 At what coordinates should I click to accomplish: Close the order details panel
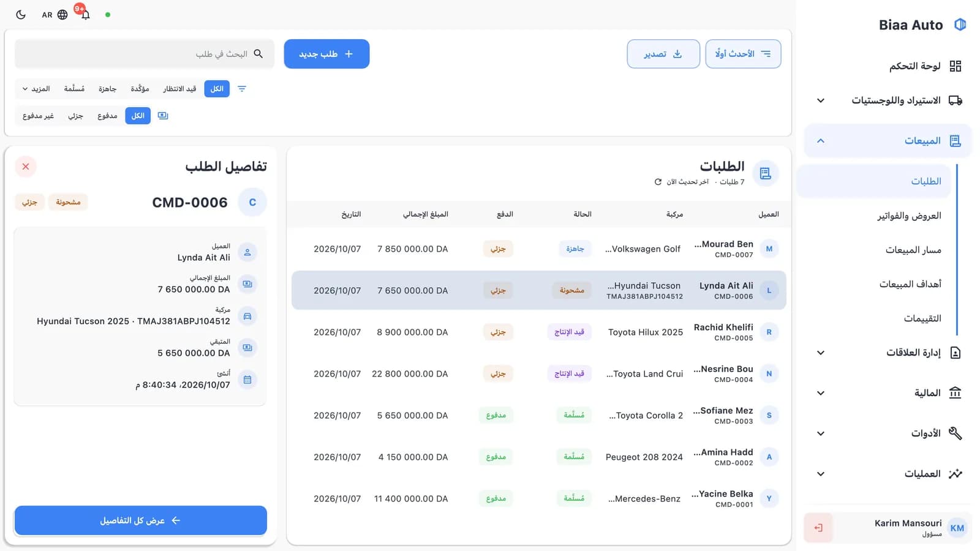(26, 167)
